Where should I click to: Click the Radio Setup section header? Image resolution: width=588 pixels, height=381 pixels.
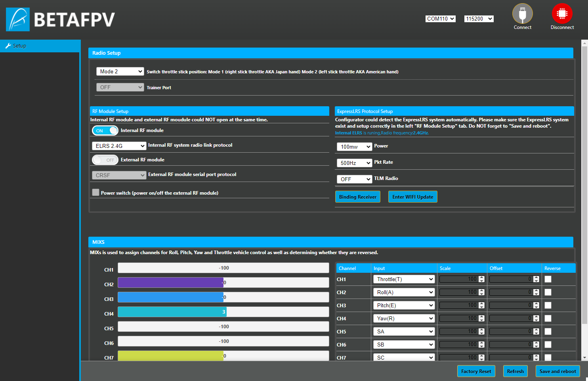(331, 53)
